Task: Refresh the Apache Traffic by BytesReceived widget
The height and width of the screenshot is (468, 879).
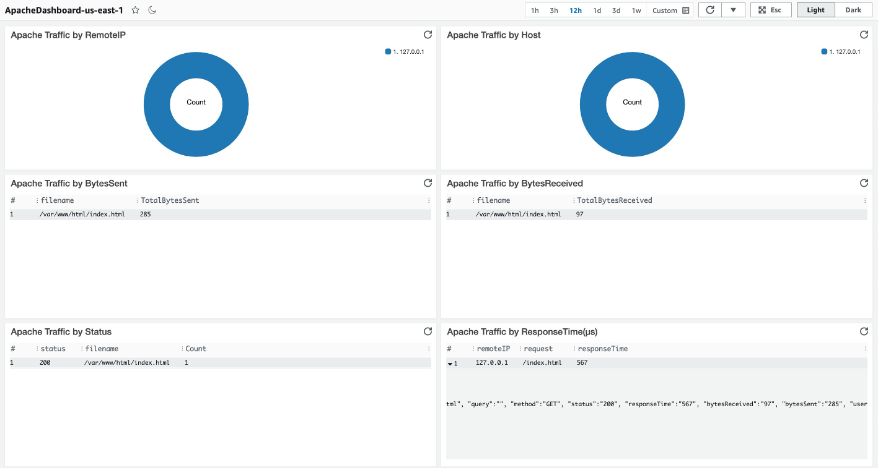Action: point(864,183)
